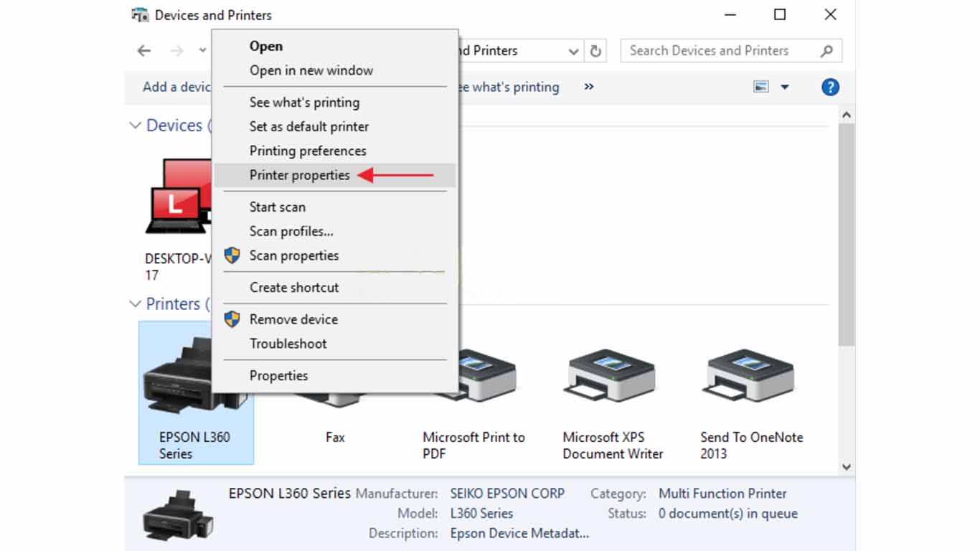Image resolution: width=980 pixels, height=551 pixels.
Task: Click the scroll up arrow
Action: (847, 115)
